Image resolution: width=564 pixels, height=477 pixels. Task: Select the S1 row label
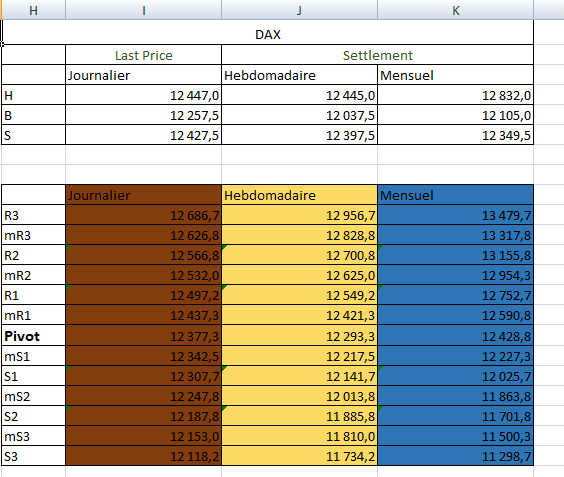(33, 376)
